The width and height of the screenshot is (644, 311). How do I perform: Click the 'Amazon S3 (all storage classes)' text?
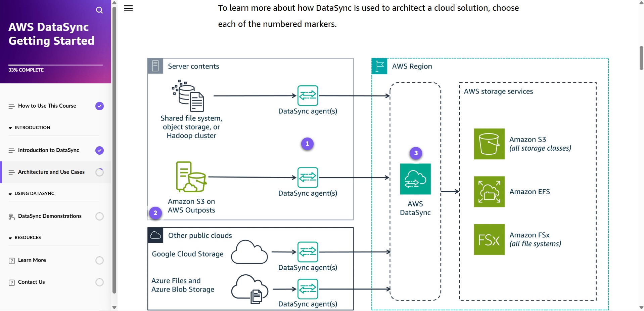pos(540,144)
